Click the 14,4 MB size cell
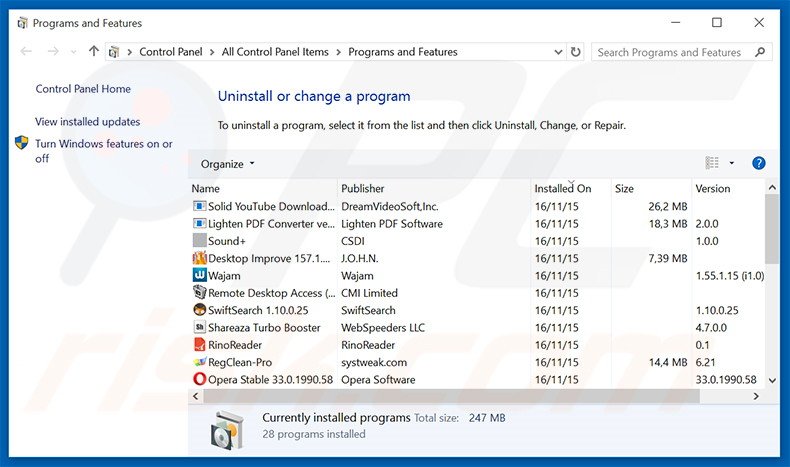The image size is (790, 467). pos(668,362)
